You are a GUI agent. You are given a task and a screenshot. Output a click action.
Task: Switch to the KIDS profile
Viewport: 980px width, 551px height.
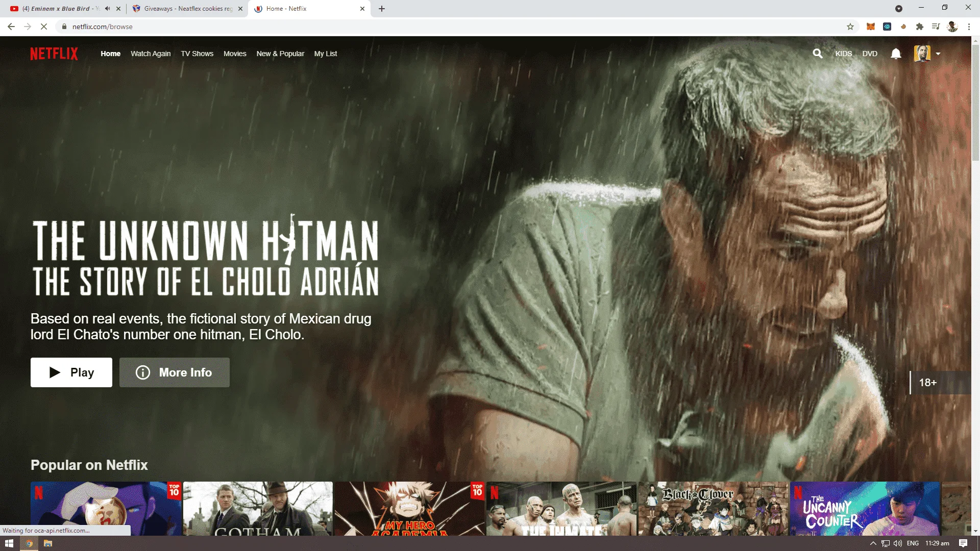tap(844, 54)
